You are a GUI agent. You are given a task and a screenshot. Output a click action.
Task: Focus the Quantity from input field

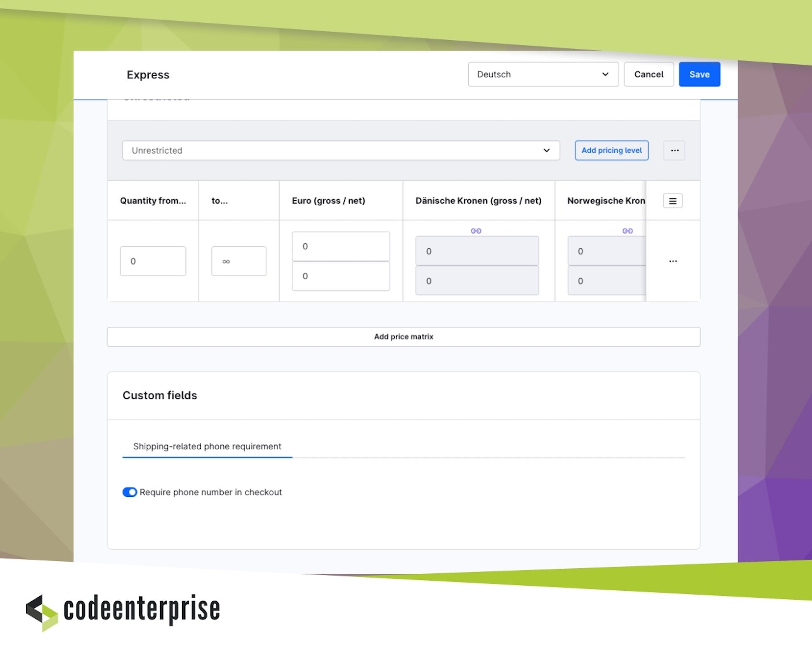(153, 261)
